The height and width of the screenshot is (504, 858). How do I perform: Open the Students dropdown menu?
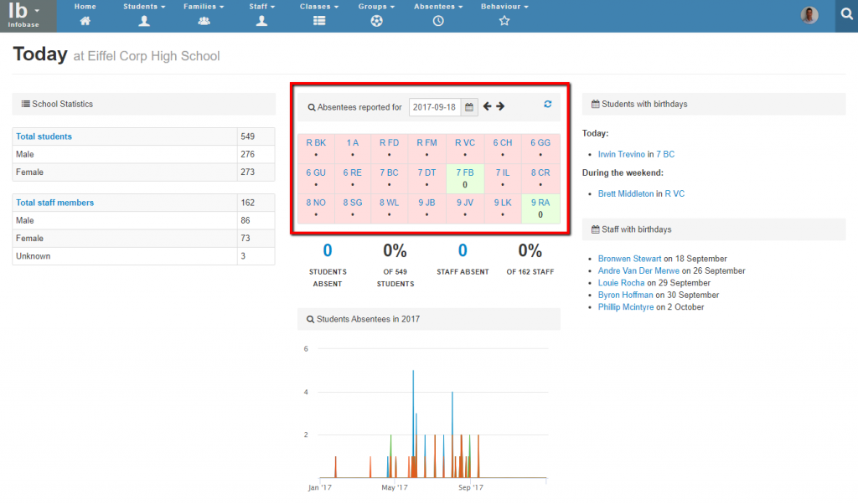pyautogui.click(x=144, y=7)
